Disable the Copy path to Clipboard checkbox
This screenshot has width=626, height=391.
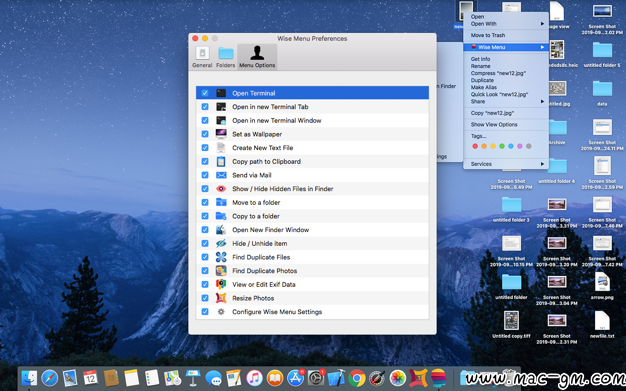coord(205,161)
